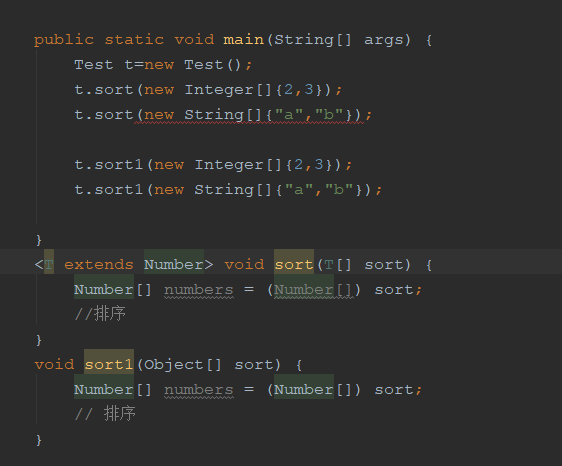This screenshot has height=466, width=562.
Task: Click underlined '(Number[])' cast in generic sort method
Action: pyautogui.click(x=314, y=290)
